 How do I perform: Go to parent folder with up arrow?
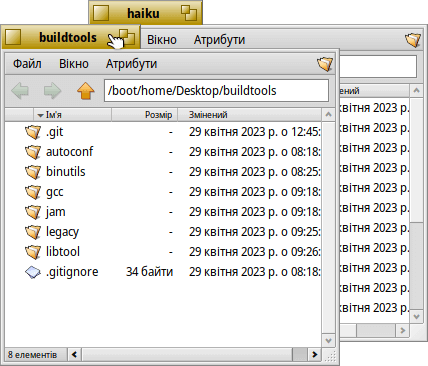coord(86,91)
